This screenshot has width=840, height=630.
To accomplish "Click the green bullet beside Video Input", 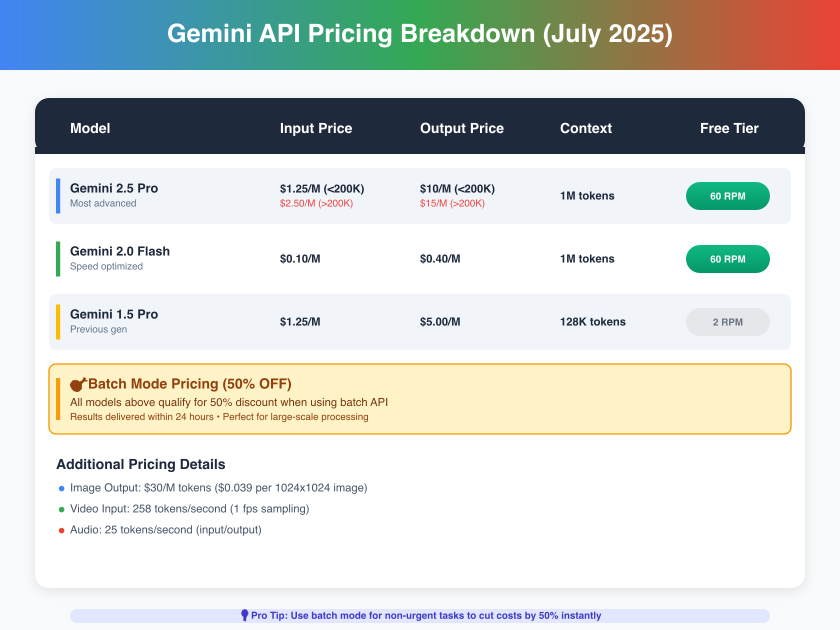I will click(x=60, y=509).
